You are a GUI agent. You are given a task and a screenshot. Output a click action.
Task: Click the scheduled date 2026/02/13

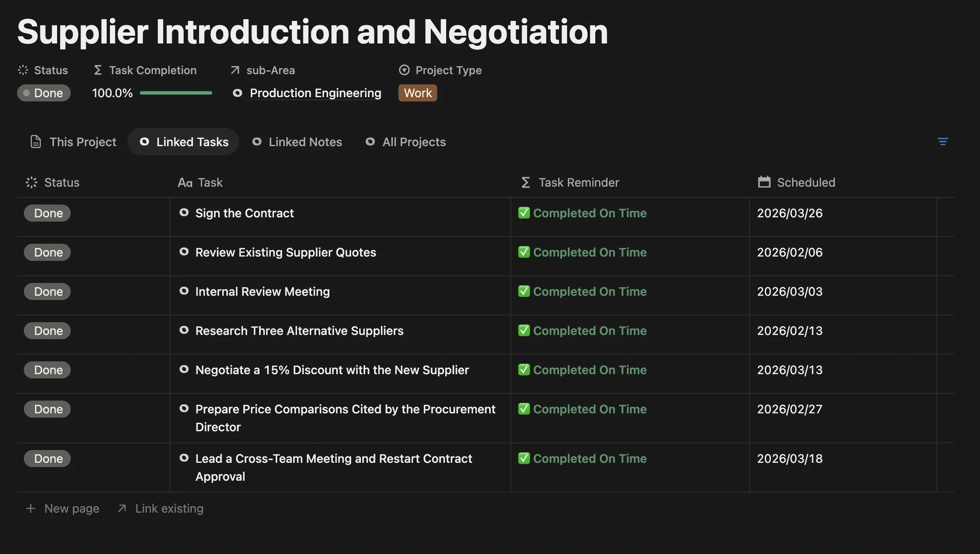tap(790, 331)
